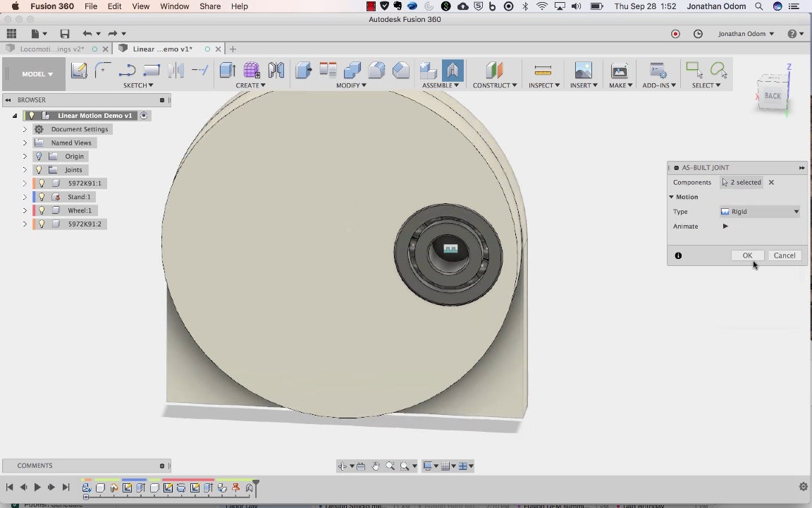Click the Construct plane icon

(x=494, y=70)
